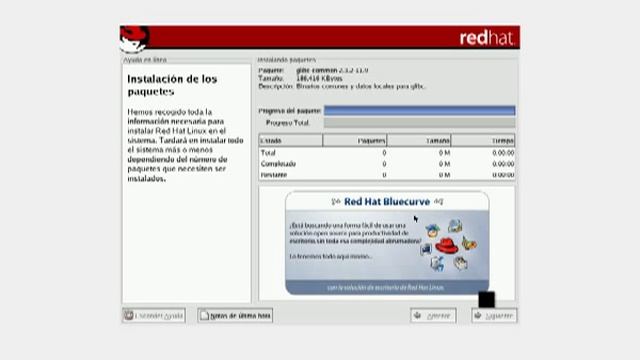Click the Paquetes column header
This screenshot has width=640, height=360.
point(355,140)
